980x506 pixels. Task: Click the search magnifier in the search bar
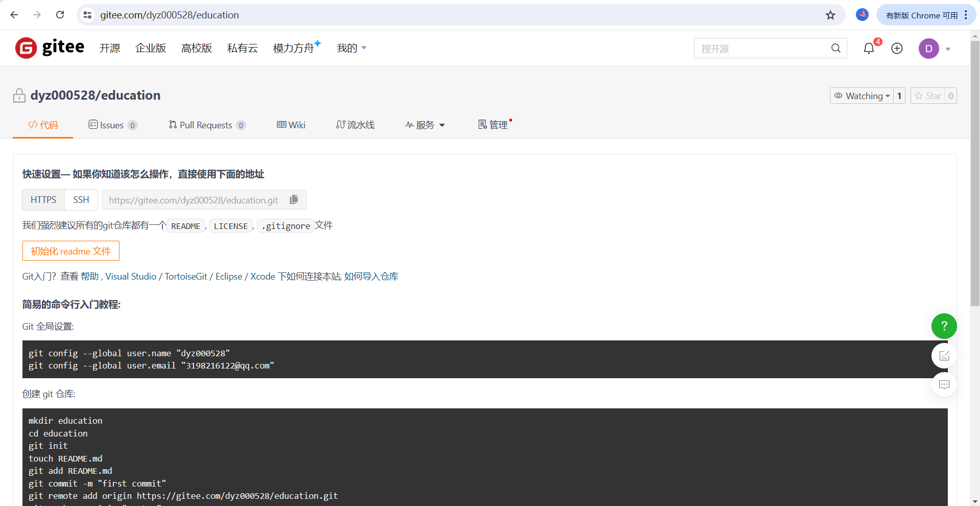(835, 48)
